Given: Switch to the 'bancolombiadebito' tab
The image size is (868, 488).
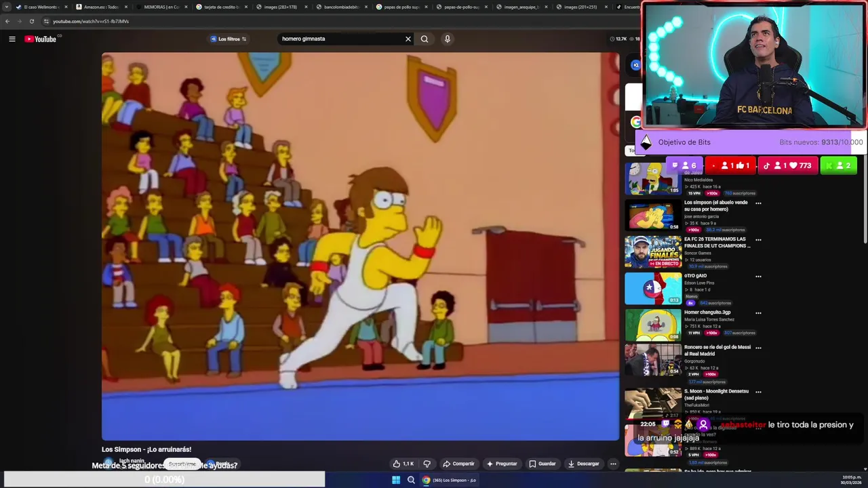Looking at the screenshot, I should point(340,7).
